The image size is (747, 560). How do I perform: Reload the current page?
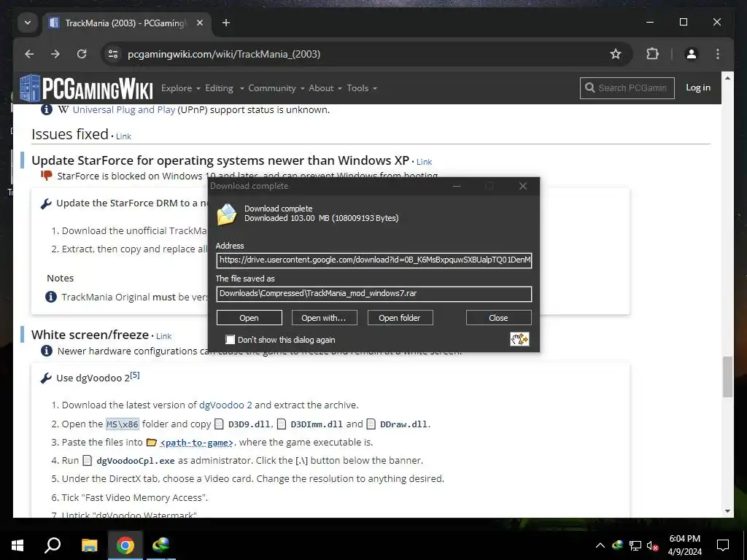[82, 54]
